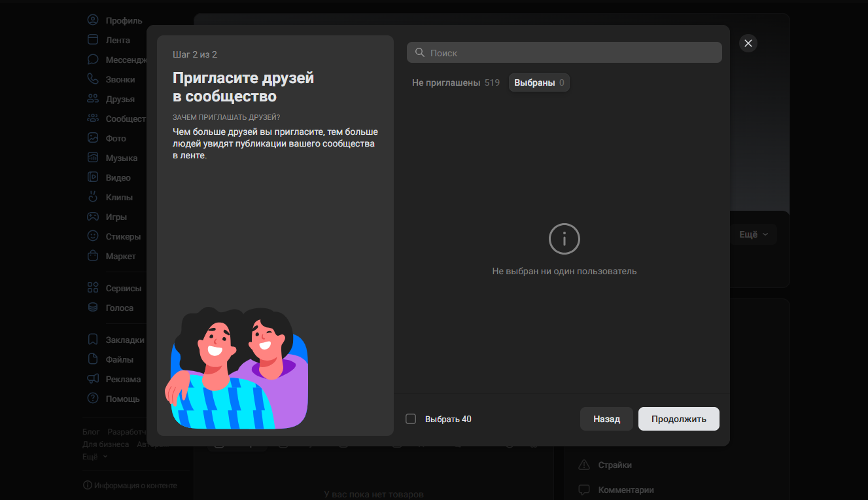Click the info circle icon above the empty message
Viewport: 868px width, 500px height.
pos(564,239)
